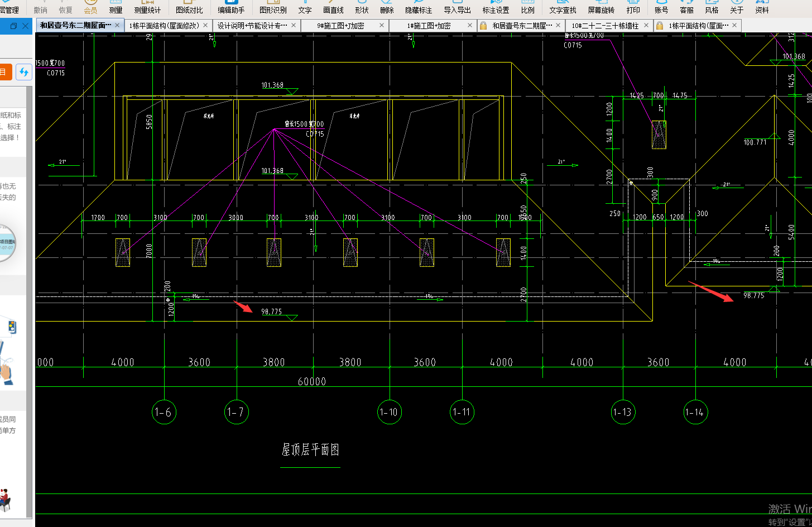Select the 画直线 draw line tool

click(x=333, y=7)
